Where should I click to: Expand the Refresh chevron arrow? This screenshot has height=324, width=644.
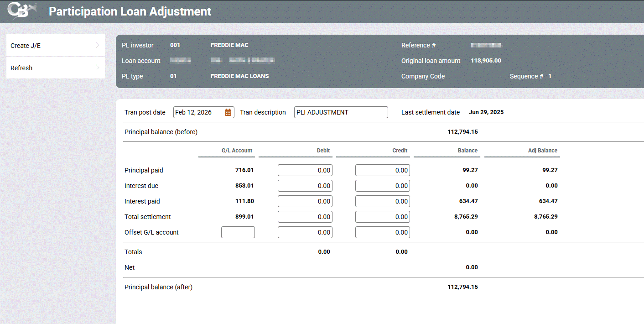point(98,68)
